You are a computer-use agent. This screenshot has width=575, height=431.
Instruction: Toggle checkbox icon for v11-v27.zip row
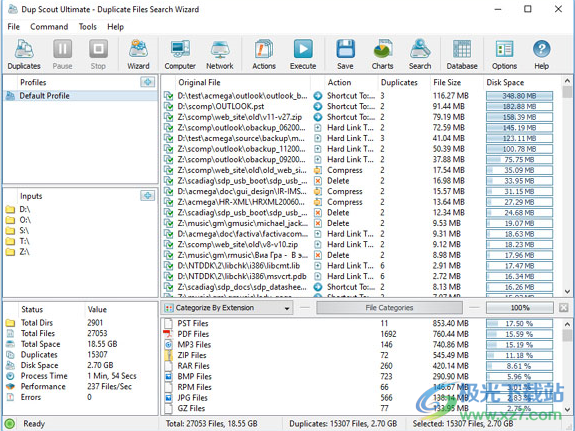(x=168, y=117)
